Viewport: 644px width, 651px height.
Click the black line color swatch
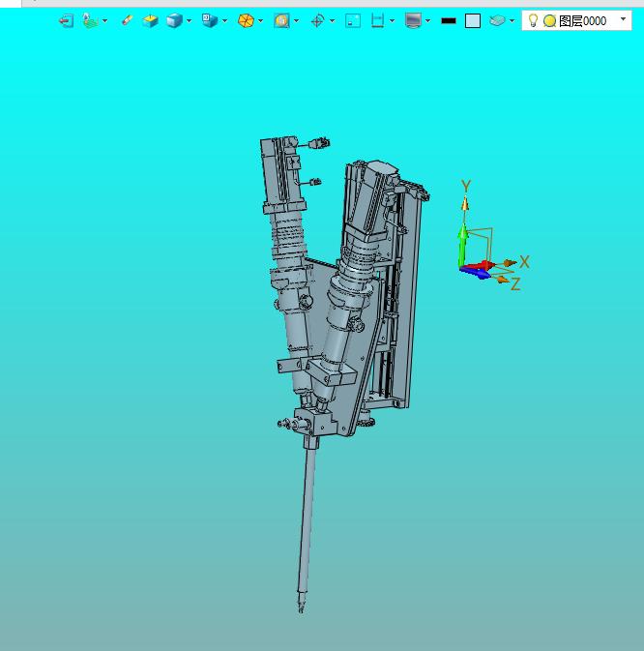449,20
